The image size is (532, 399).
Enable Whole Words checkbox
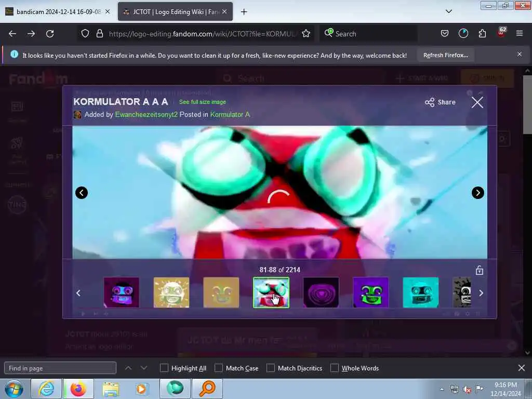pyautogui.click(x=335, y=368)
